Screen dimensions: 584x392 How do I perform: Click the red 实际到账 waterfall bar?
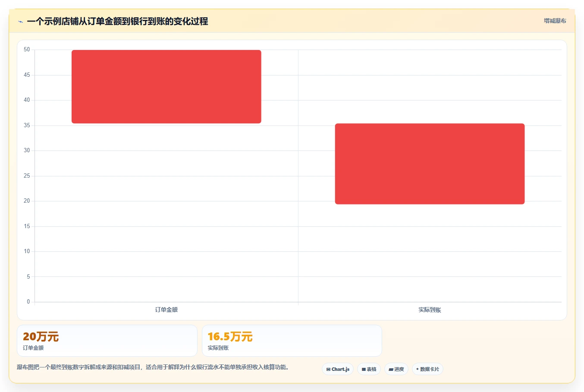(x=430, y=164)
